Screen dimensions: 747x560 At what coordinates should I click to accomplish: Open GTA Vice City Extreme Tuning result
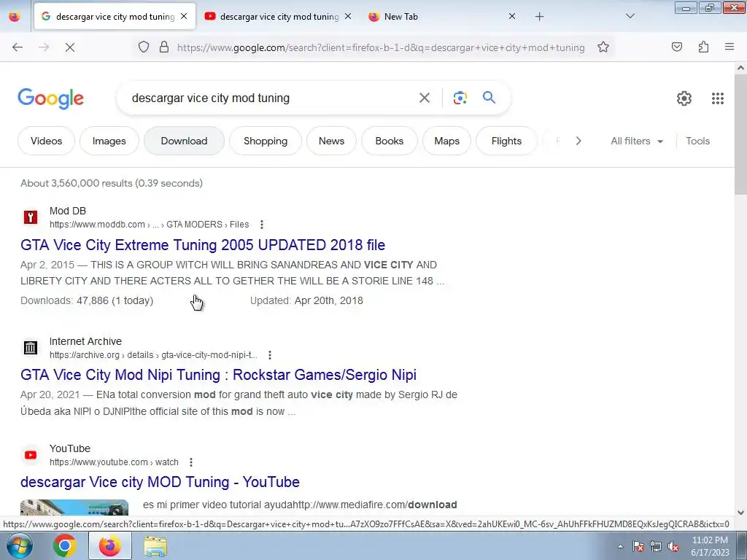203,245
